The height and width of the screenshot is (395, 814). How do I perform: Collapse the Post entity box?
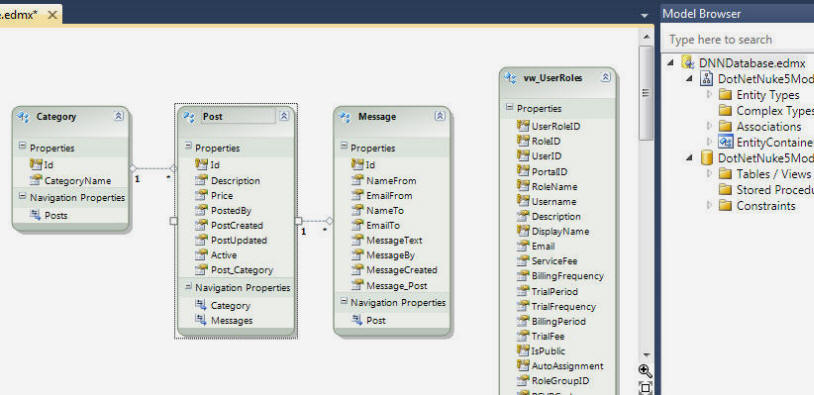(284, 116)
